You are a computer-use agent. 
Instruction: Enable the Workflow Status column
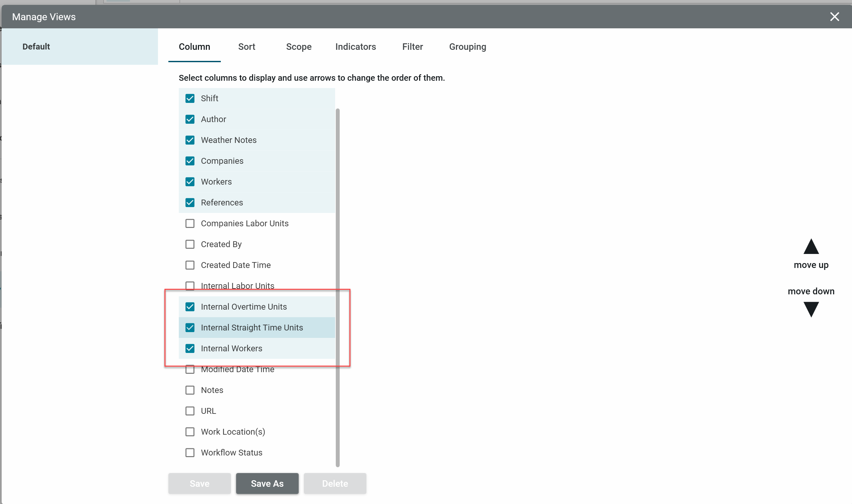(190, 452)
